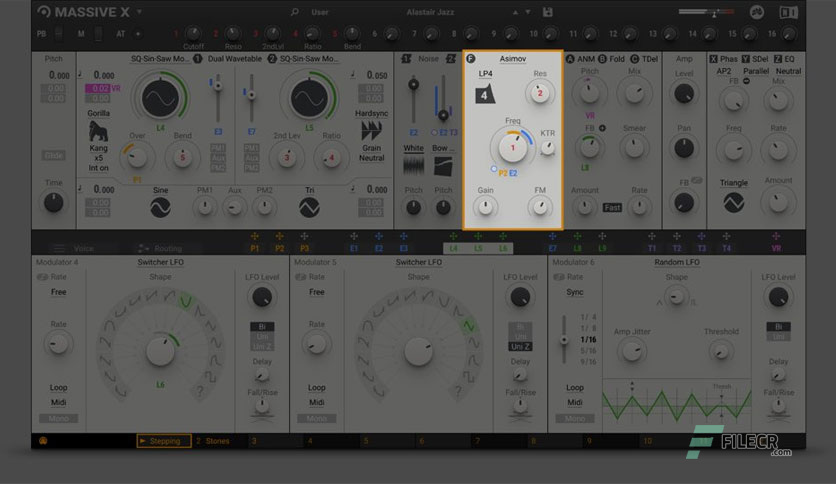
Task: Open the Voice tab
Action: [x=74, y=248]
